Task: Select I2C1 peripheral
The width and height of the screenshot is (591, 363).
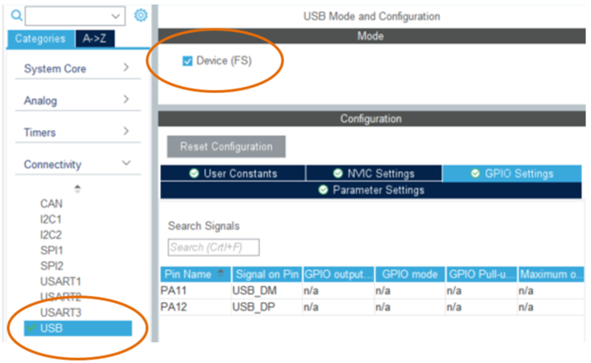Action: point(51,219)
